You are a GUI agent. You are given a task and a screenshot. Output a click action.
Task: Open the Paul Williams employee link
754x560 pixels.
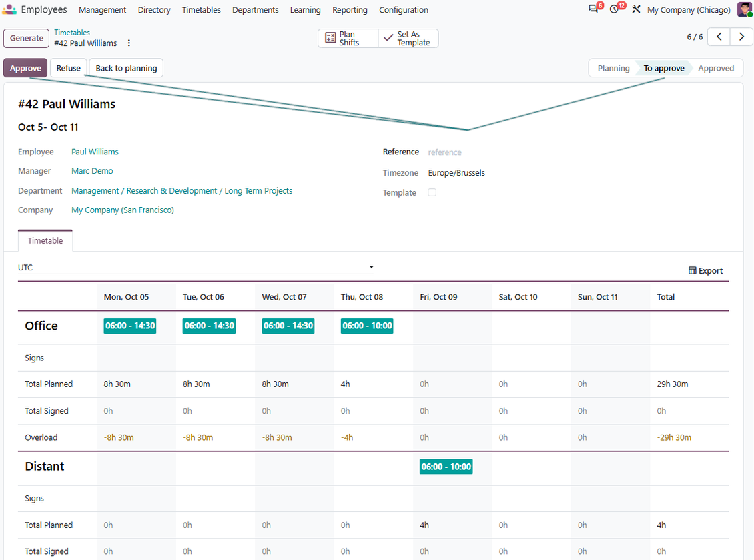(x=95, y=152)
